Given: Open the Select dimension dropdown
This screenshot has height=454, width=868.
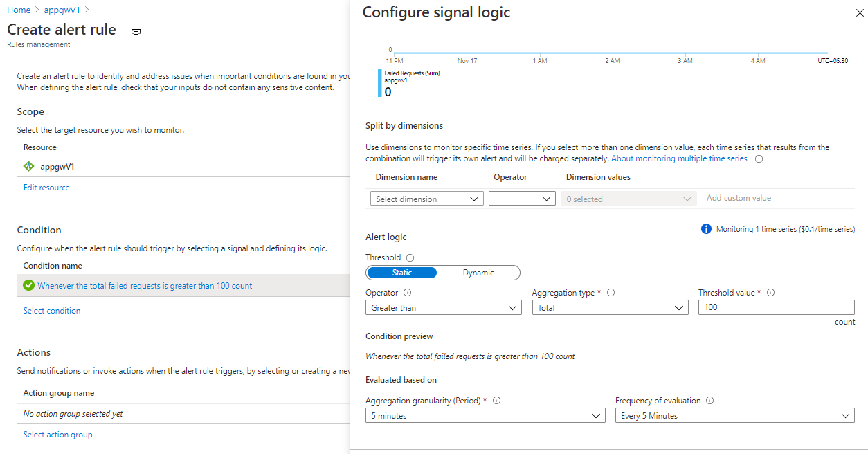Looking at the screenshot, I should click(426, 199).
